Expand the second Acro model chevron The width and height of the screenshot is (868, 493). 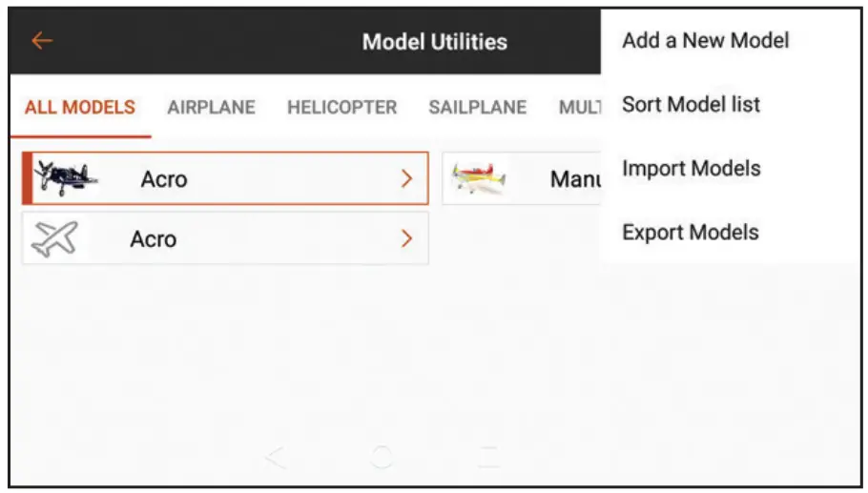407,238
